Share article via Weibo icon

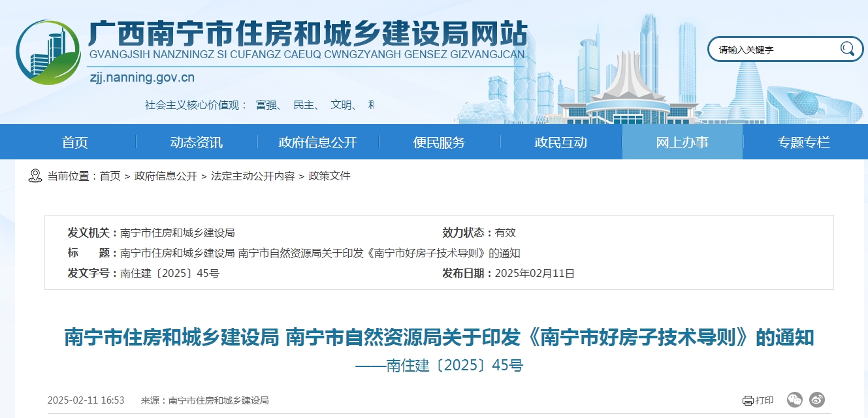point(817,400)
